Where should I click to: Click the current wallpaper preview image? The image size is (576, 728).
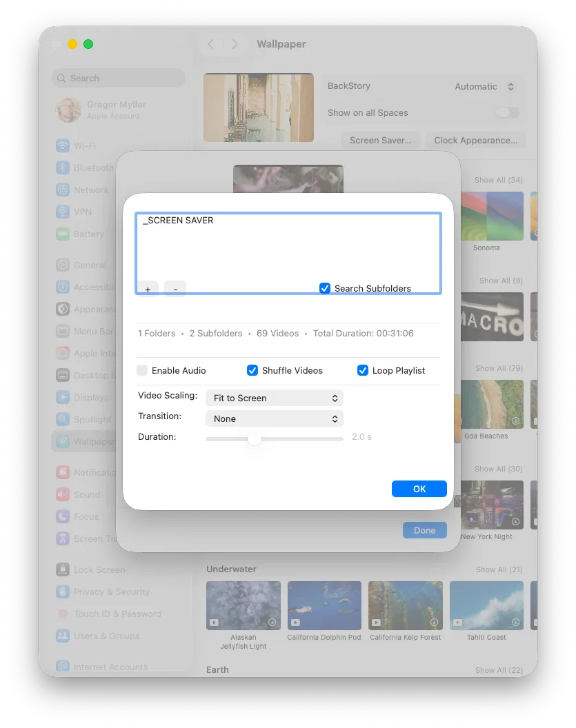tap(259, 108)
